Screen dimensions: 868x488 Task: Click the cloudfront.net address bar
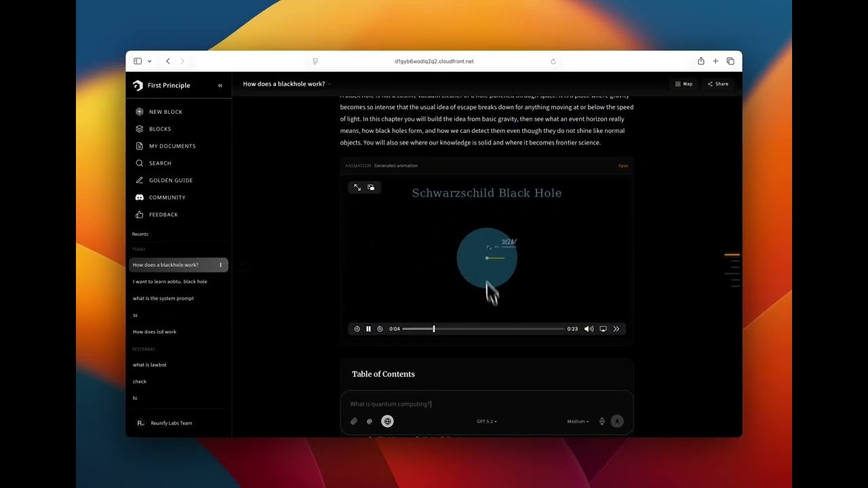(434, 61)
